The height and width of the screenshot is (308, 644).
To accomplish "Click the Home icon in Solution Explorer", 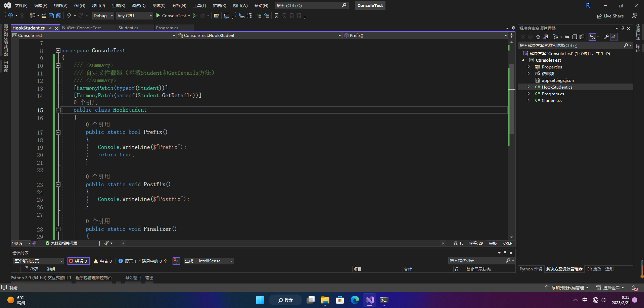I will (x=538, y=37).
